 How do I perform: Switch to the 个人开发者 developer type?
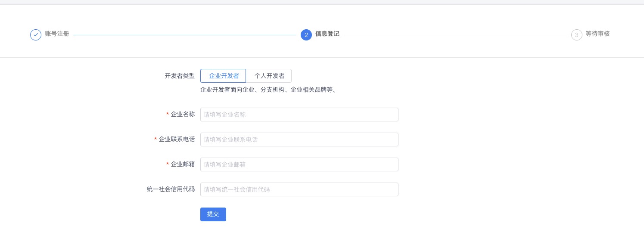coord(269,76)
